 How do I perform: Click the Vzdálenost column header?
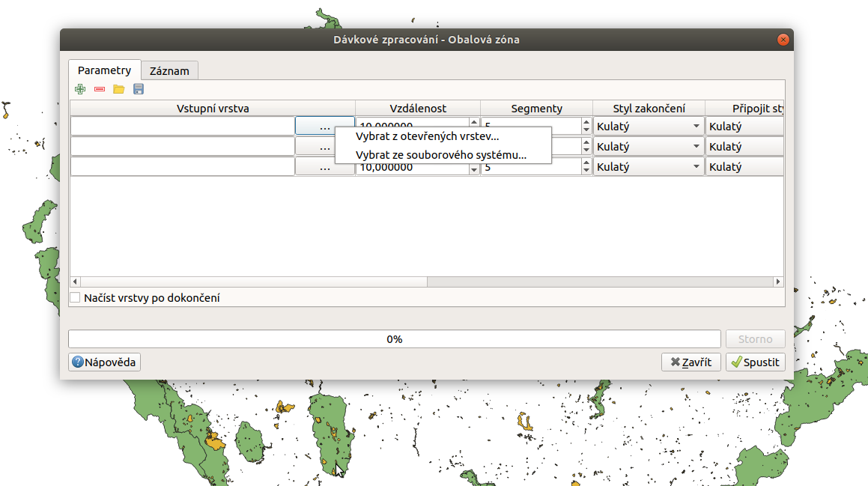pyautogui.click(x=417, y=109)
